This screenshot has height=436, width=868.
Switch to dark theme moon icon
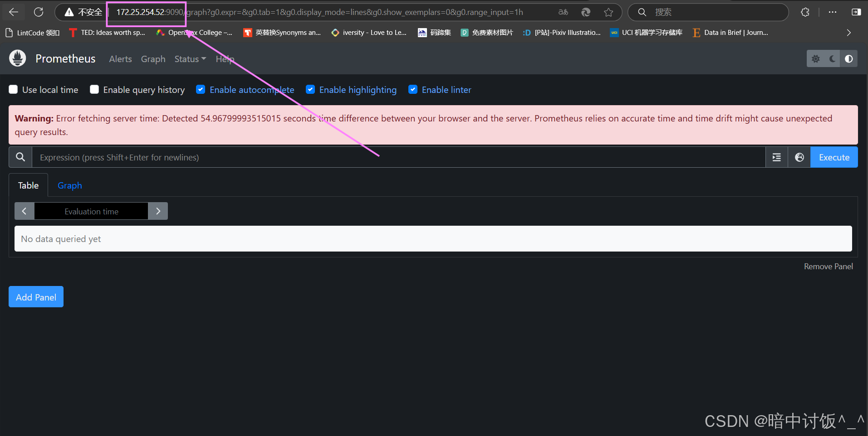coord(832,59)
